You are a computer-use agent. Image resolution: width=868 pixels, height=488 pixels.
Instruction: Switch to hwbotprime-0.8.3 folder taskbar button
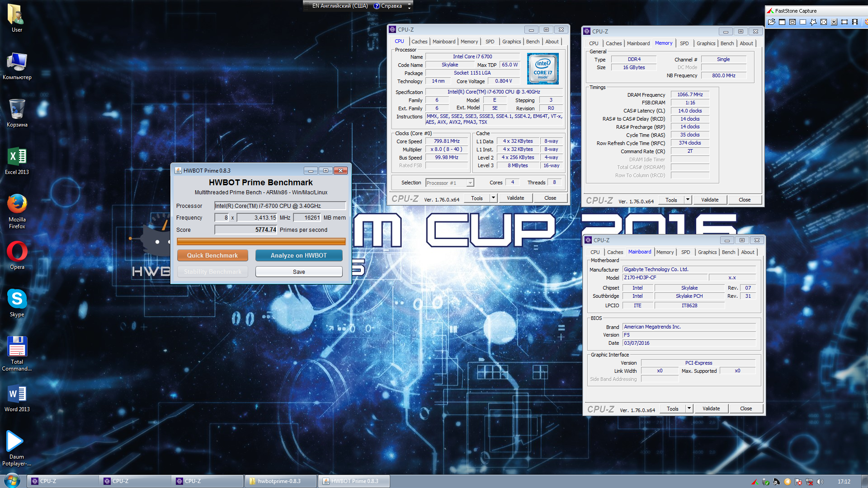click(x=280, y=481)
